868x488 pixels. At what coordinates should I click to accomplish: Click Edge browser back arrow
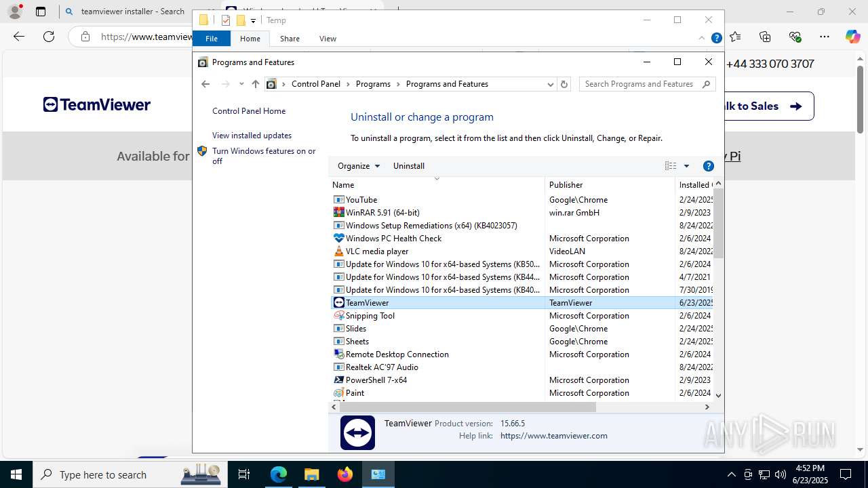coord(19,37)
